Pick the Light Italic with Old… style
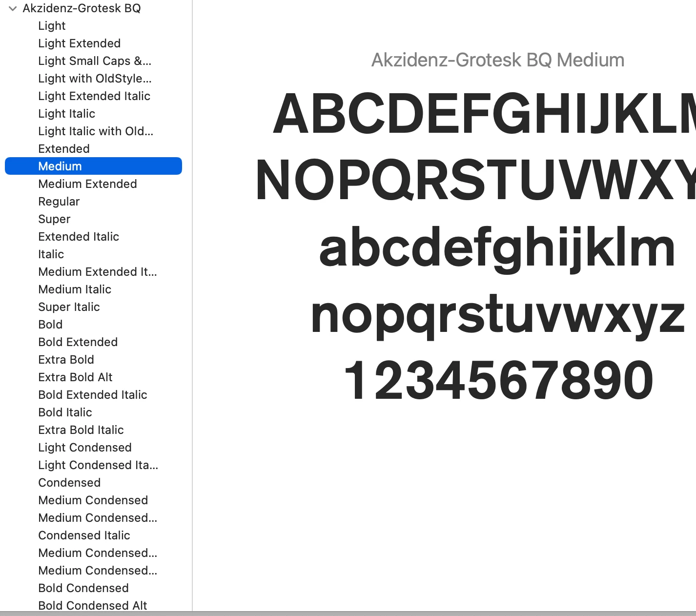Viewport: 696px width, 616px height. click(93, 131)
